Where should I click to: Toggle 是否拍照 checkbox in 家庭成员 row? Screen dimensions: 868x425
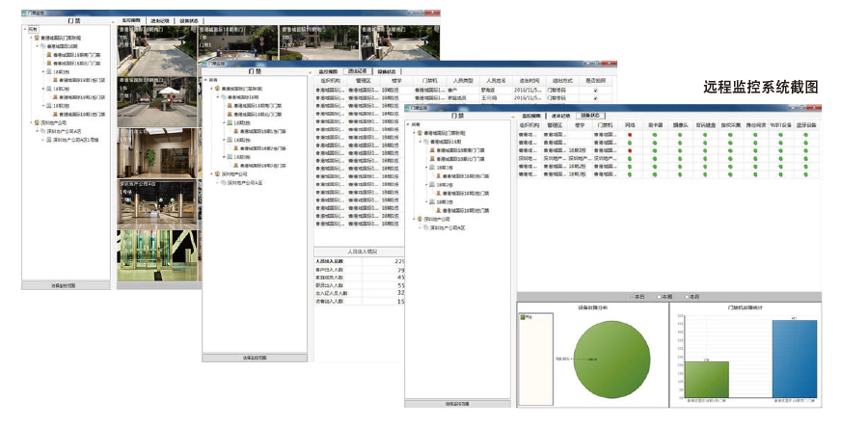pyautogui.click(x=595, y=97)
